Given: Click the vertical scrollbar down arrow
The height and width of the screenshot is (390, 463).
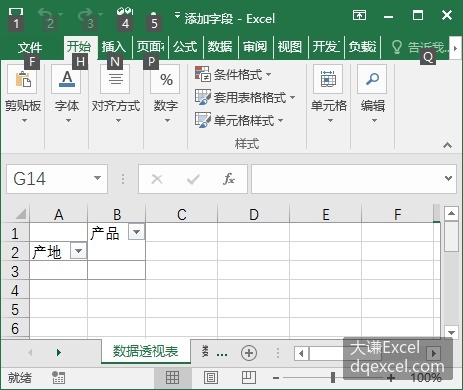Looking at the screenshot, I should [451, 332].
